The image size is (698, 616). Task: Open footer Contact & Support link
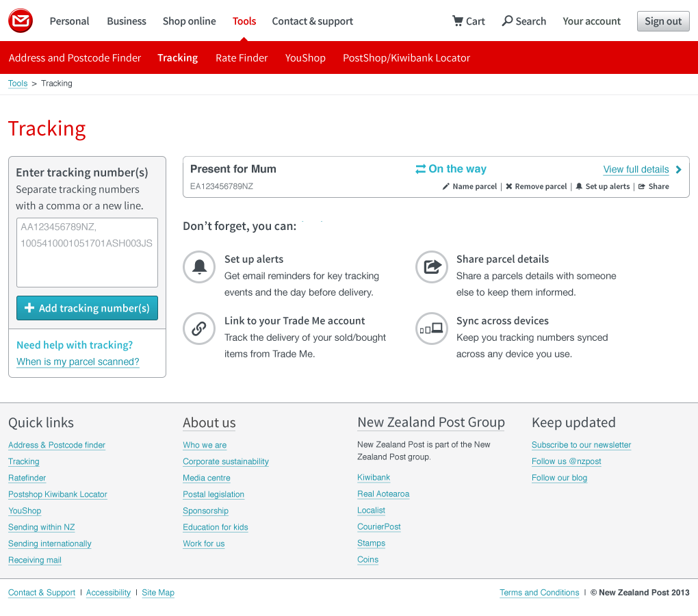(x=42, y=593)
